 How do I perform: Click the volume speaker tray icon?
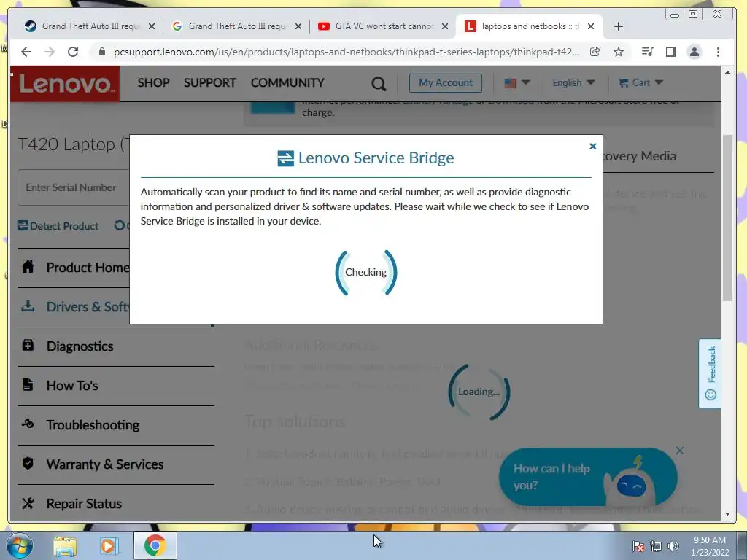[673, 546]
